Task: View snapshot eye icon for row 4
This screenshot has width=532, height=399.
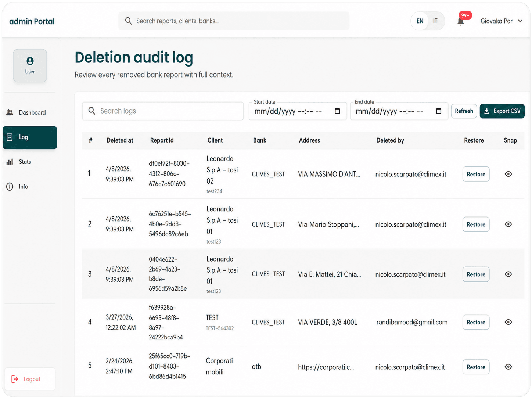Action: 508,322
